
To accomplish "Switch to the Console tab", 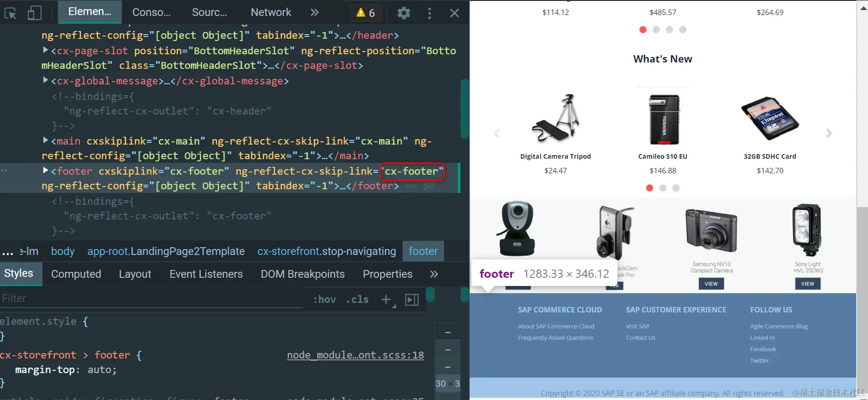I will pyautogui.click(x=152, y=12).
